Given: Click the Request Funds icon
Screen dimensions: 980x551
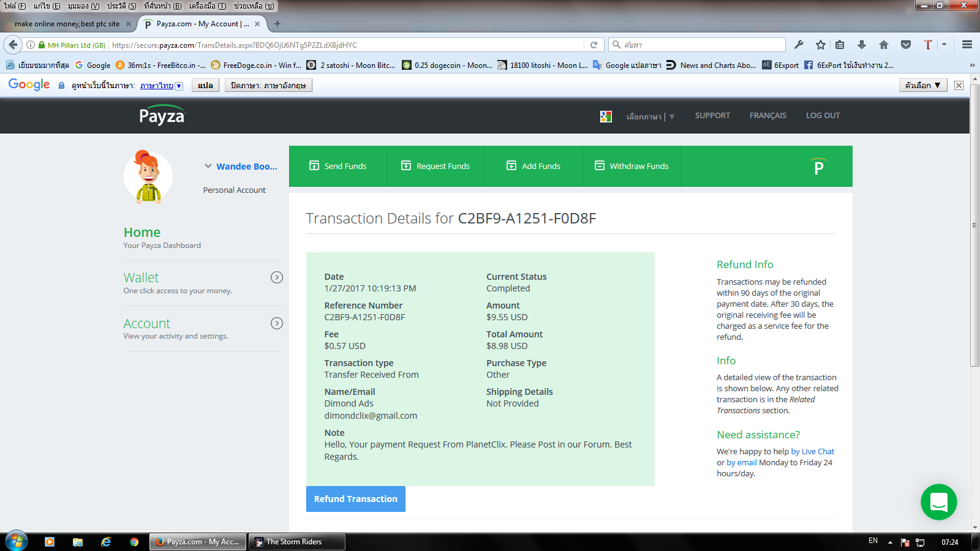Looking at the screenshot, I should pos(406,165).
